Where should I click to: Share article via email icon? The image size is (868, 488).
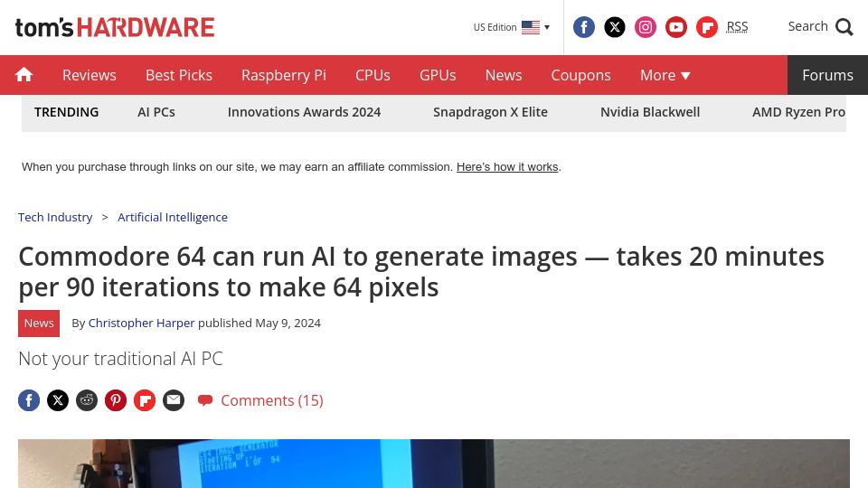point(174,400)
